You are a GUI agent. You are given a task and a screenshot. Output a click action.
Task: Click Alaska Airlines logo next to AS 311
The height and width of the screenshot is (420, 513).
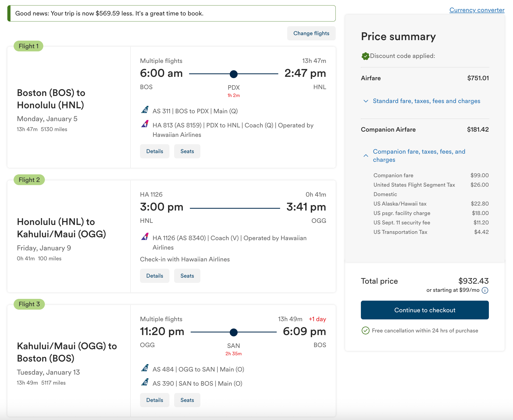point(145,110)
